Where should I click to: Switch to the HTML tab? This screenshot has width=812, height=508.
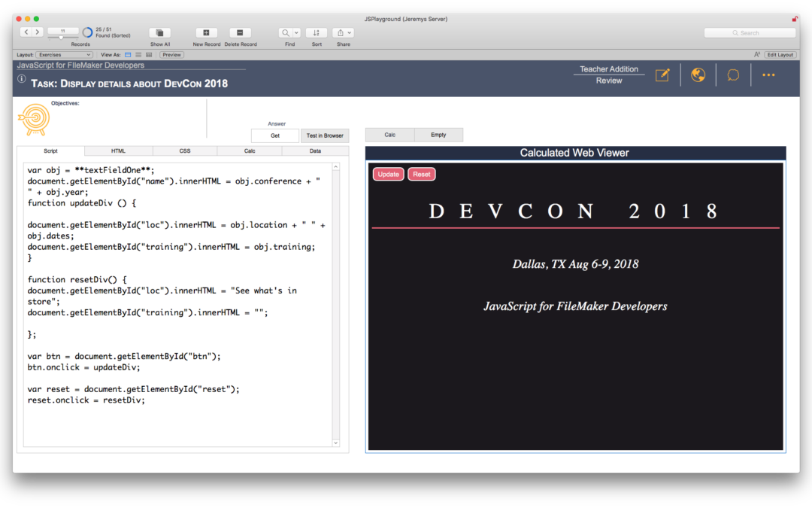118,151
